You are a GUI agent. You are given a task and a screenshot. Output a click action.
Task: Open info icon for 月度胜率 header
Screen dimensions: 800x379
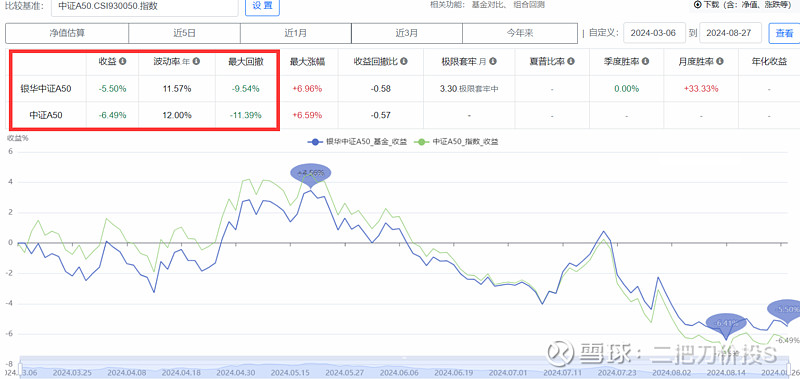click(x=720, y=61)
